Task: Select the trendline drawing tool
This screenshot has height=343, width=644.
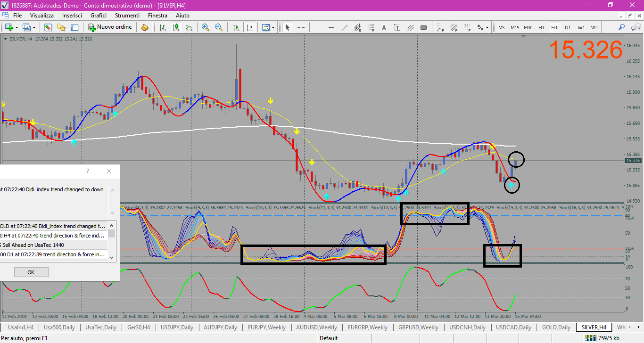Action: click(x=345, y=27)
